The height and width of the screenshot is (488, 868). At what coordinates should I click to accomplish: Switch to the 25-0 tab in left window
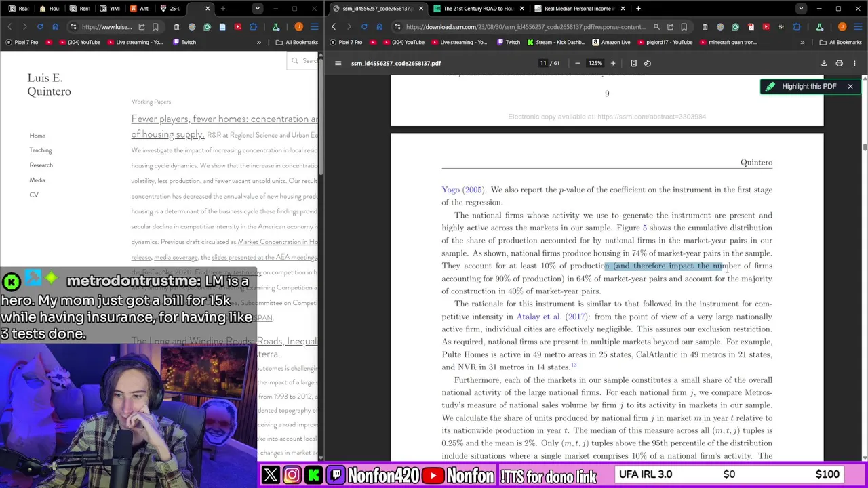click(x=170, y=9)
